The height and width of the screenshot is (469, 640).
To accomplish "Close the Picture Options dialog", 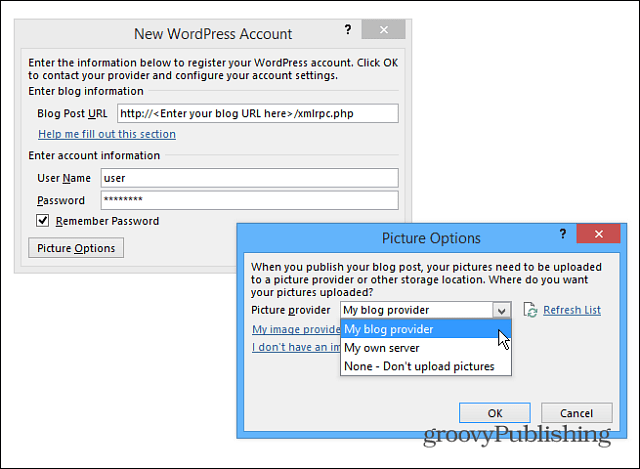I will (x=598, y=234).
